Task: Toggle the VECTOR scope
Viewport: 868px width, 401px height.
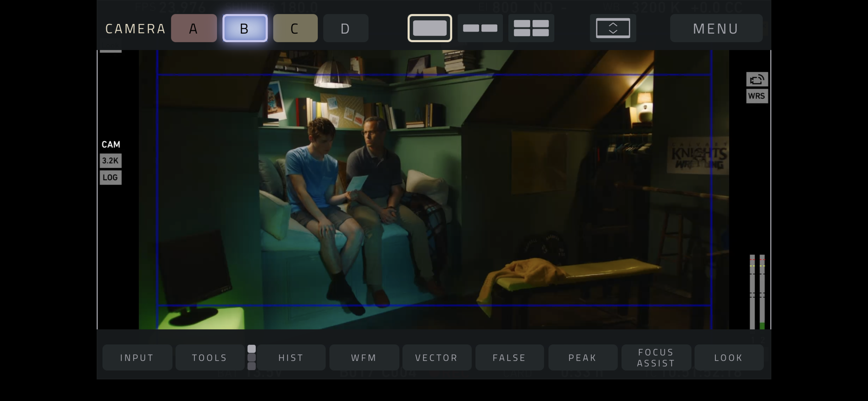Action: (x=437, y=358)
